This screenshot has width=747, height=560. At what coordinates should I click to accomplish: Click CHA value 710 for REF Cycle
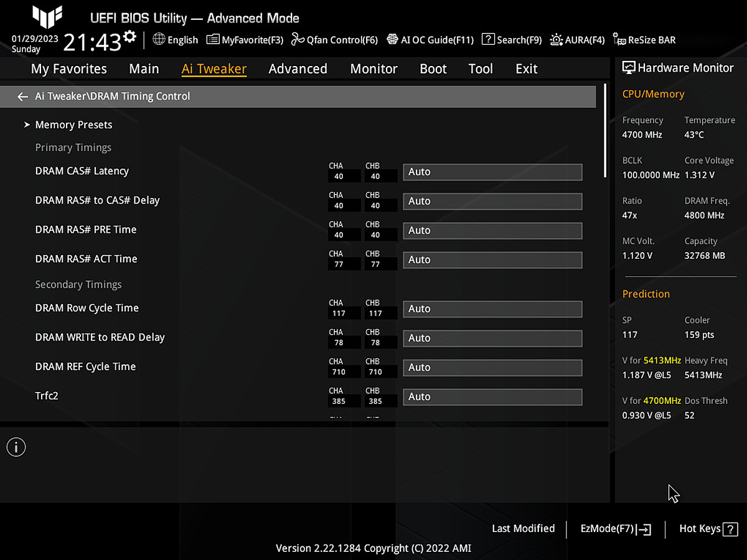tap(344, 372)
